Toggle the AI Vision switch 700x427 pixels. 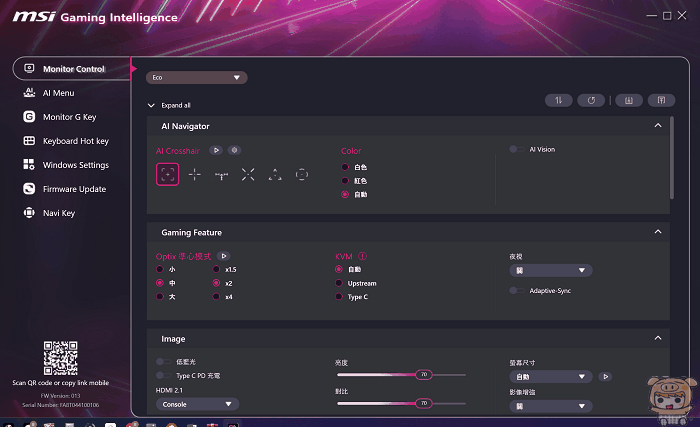515,149
